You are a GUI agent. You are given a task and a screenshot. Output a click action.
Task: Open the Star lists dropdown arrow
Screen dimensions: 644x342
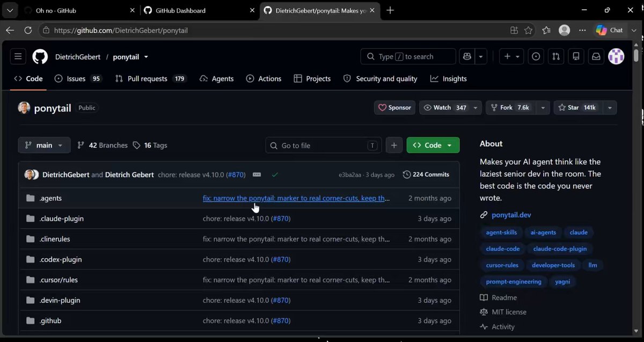[610, 107]
